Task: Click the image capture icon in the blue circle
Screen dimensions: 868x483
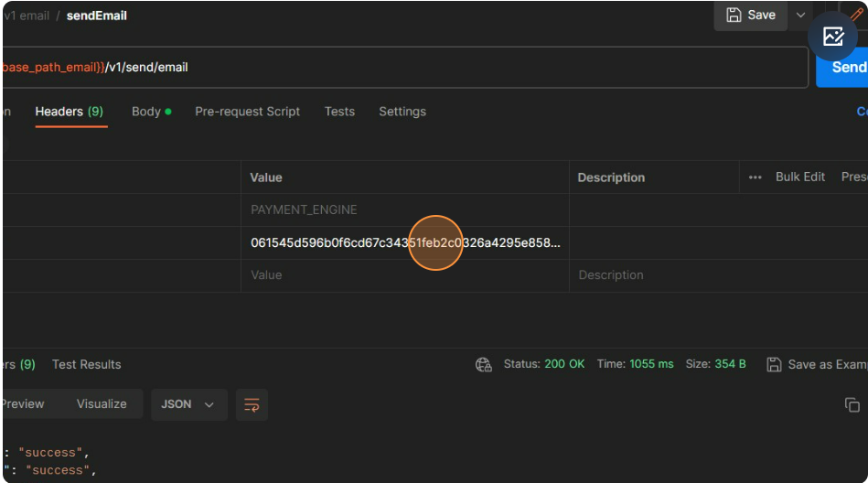Action: coord(832,37)
